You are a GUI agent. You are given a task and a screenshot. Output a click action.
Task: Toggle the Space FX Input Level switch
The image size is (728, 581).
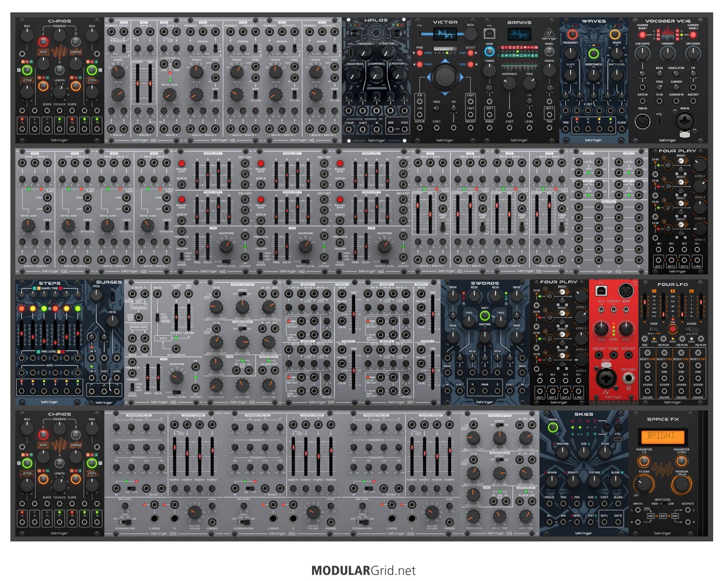pyautogui.click(x=663, y=504)
